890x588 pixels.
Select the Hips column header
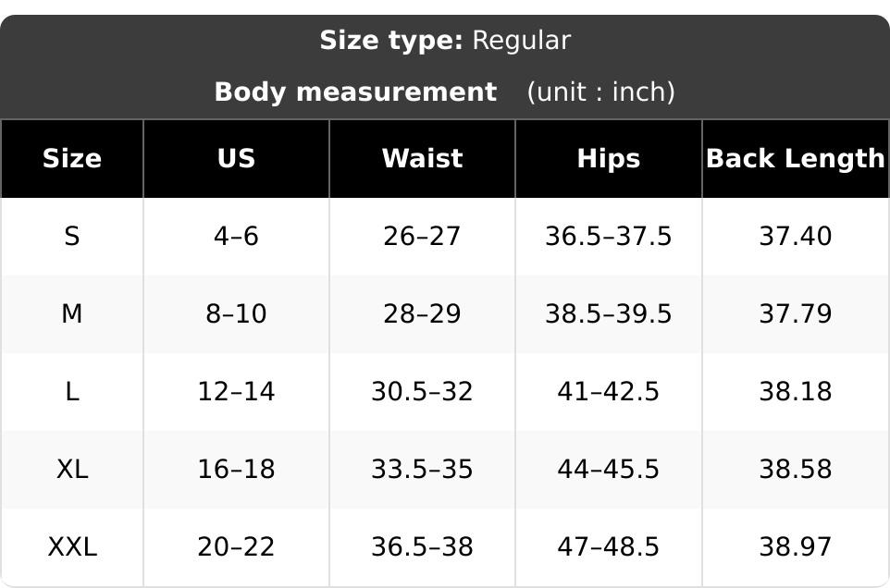click(609, 159)
